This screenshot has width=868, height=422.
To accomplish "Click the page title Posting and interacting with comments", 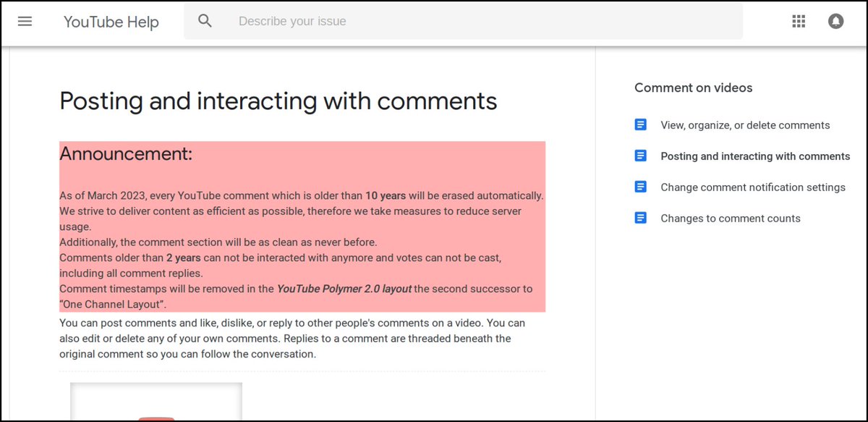I will coord(278,101).
